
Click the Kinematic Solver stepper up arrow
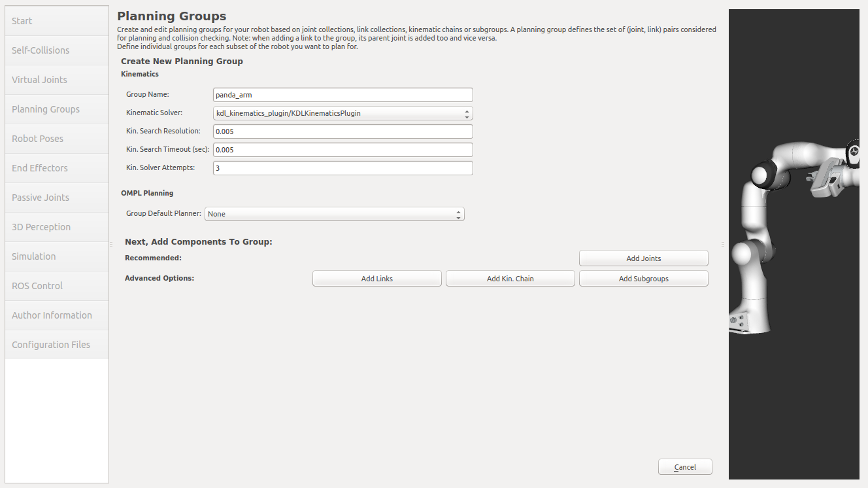(467, 111)
